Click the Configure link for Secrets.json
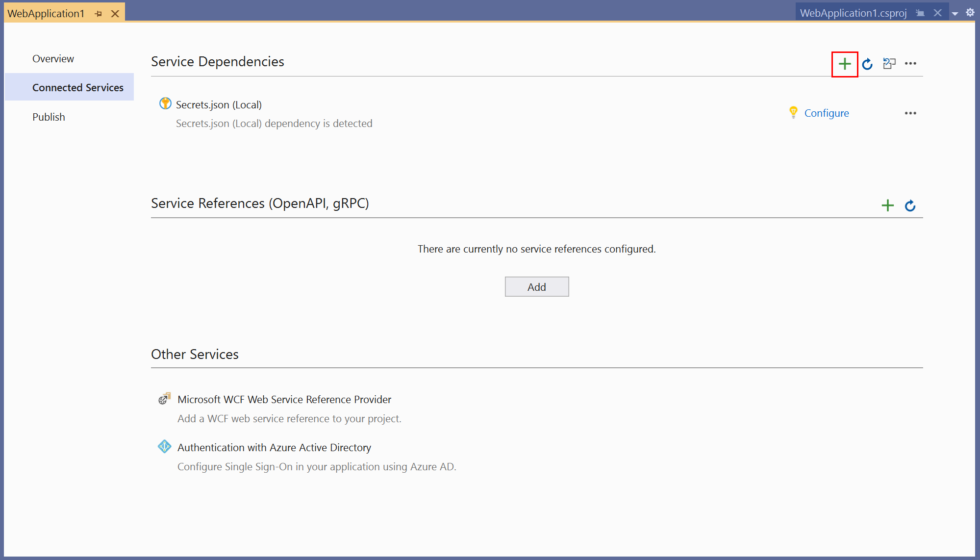 click(827, 112)
